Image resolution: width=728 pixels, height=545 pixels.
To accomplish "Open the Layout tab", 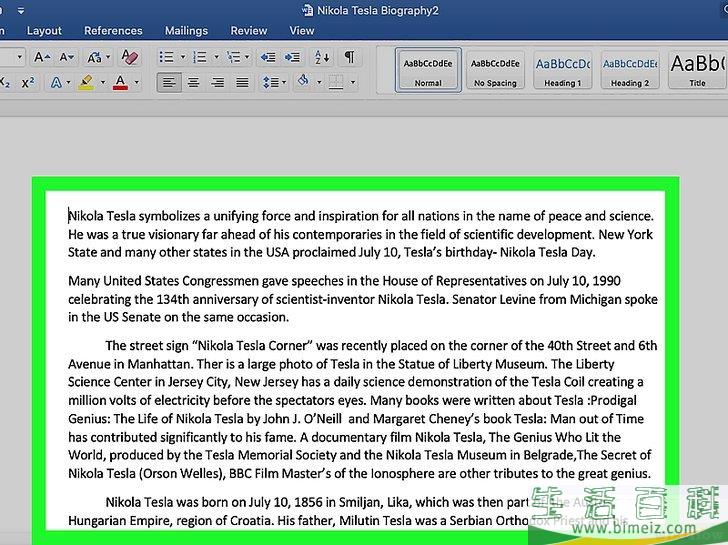I will 44,31.
